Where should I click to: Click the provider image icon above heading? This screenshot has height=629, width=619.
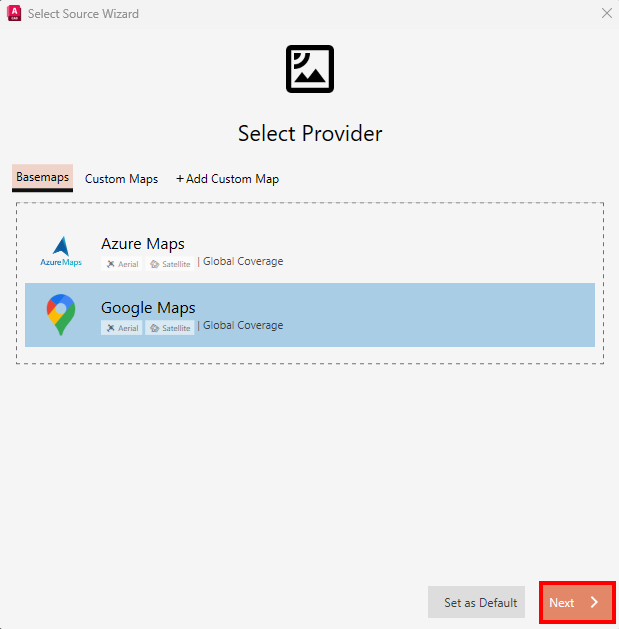(310, 69)
